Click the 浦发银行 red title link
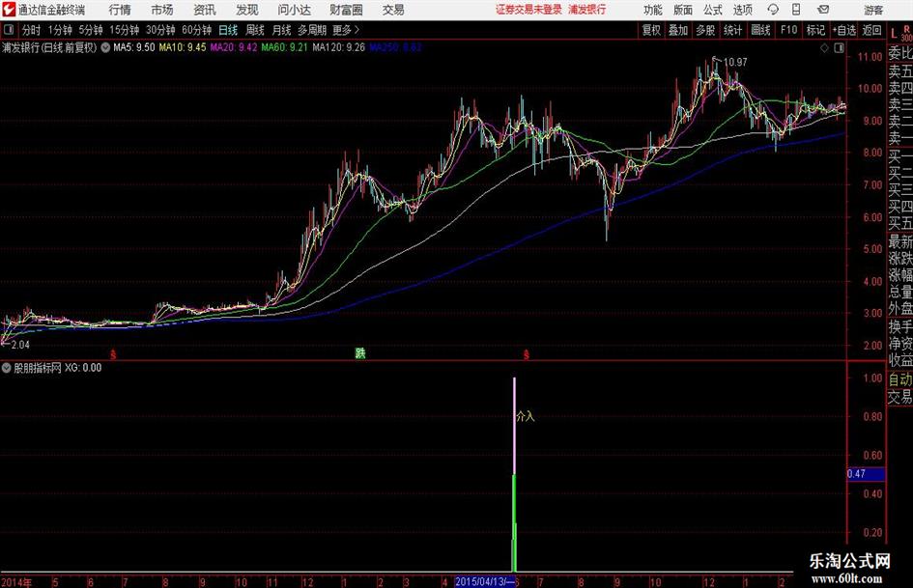The image size is (913, 588). point(587,10)
